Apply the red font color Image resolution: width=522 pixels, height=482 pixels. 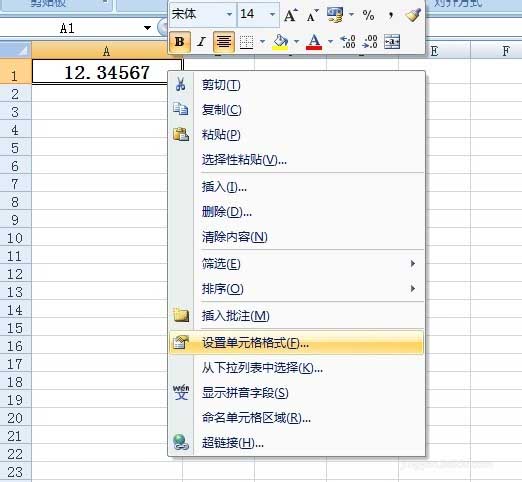(314, 42)
